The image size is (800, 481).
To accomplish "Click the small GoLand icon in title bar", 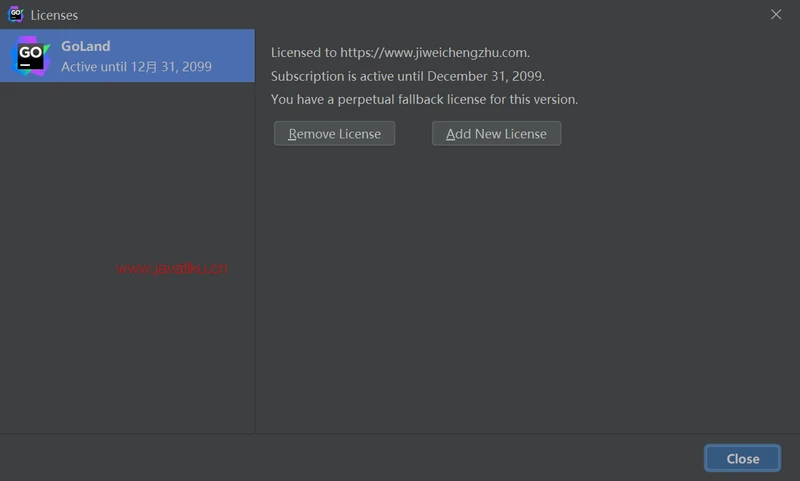I will 16,14.
